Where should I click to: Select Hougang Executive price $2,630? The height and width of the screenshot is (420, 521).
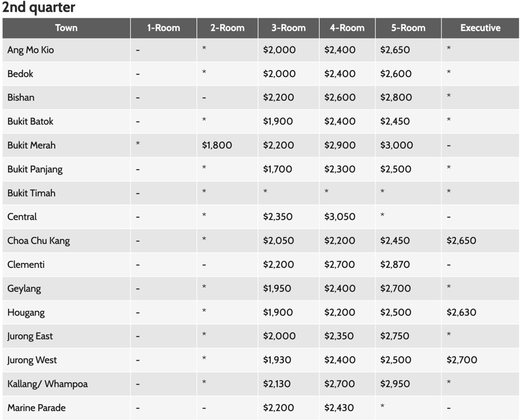pos(461,313)
